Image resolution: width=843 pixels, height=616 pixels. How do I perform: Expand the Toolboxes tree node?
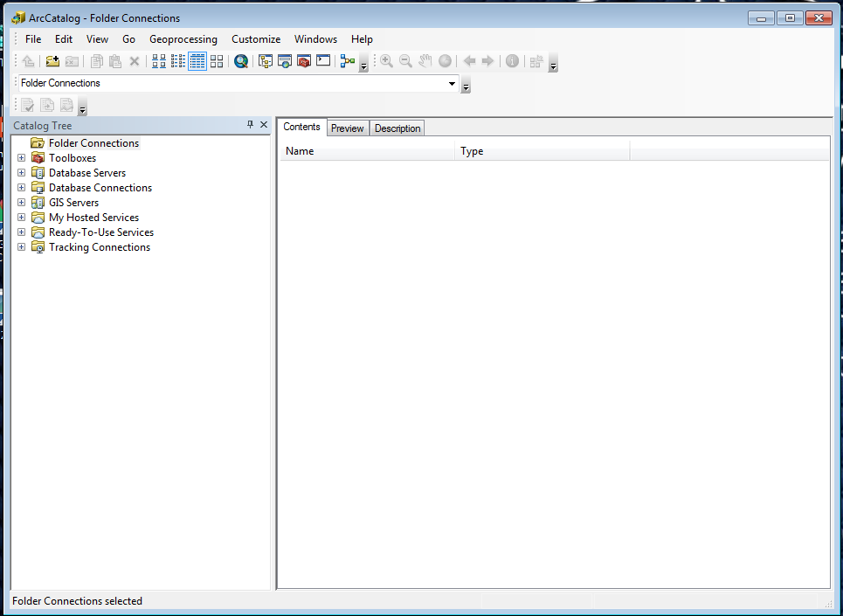point(22,157)
